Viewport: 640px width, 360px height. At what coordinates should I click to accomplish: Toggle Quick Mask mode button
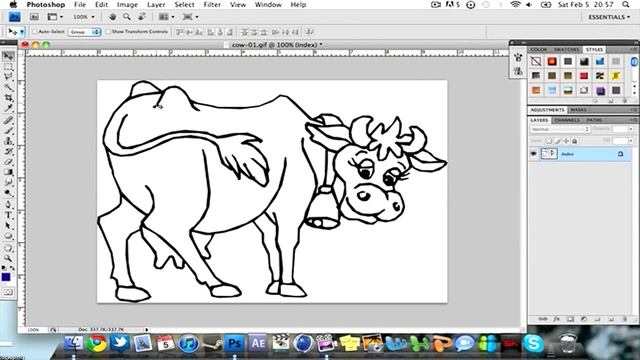click(8, 292)
